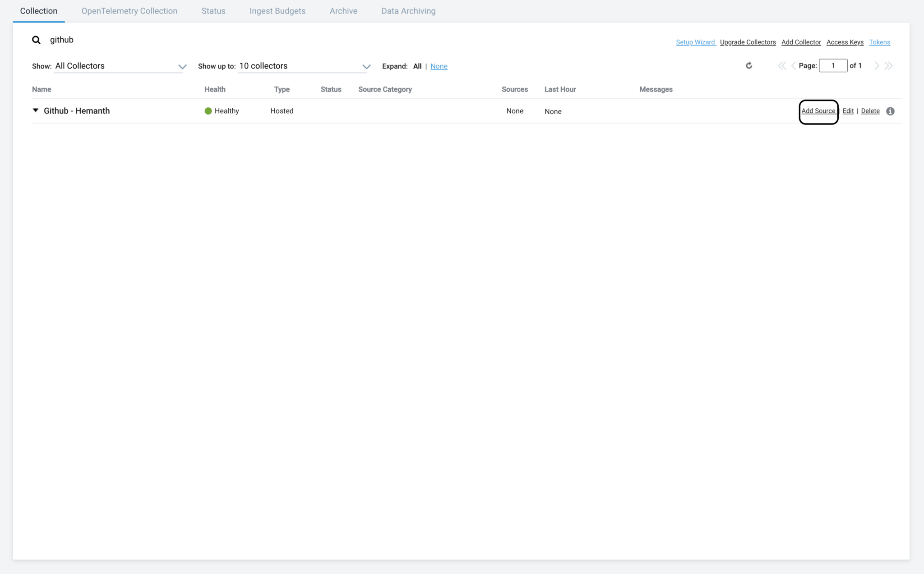
Task: Click Add Source for Github collector
Action: tap(818, 111)
